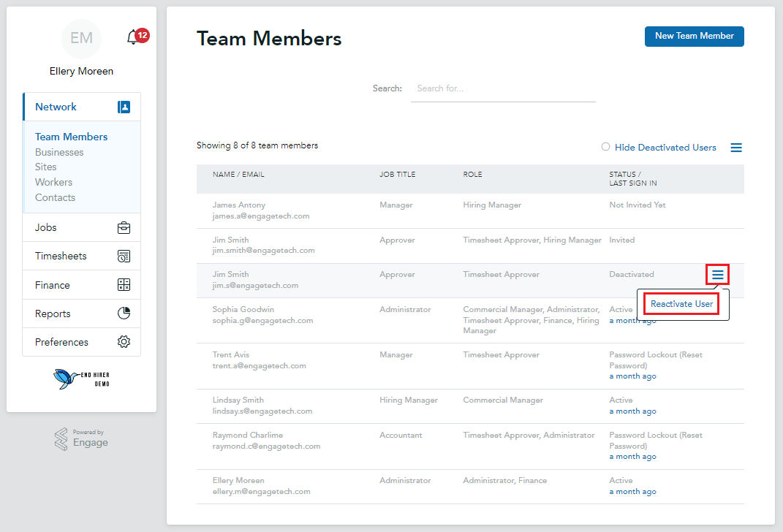Click the Preferences gear icon
Image resolution: width=783 pixels, height=532 pixels.
point(124,342)
